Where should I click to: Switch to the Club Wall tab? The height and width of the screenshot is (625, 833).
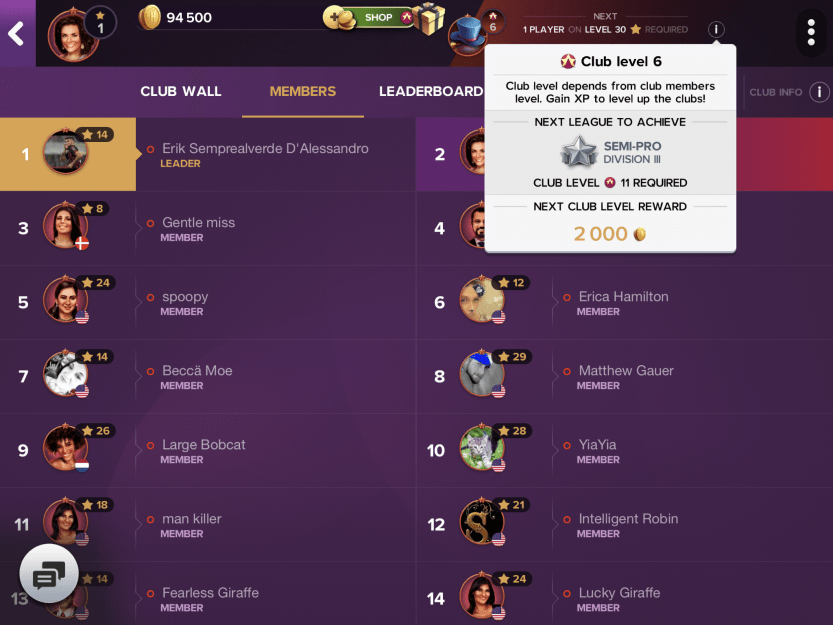pos(181,91)
